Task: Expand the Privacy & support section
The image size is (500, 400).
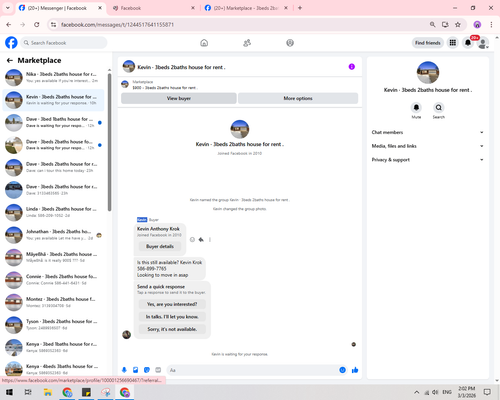Action: coord(428,160)
